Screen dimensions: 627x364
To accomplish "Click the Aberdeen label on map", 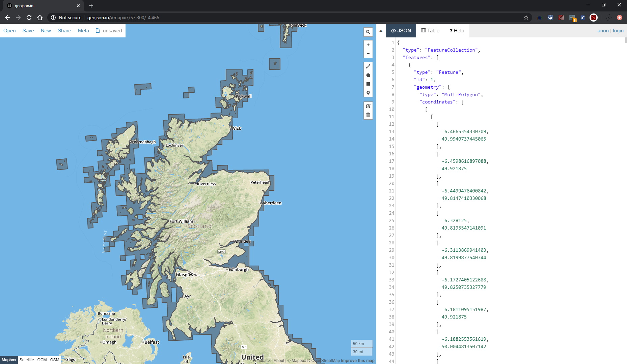I will 272,203.
